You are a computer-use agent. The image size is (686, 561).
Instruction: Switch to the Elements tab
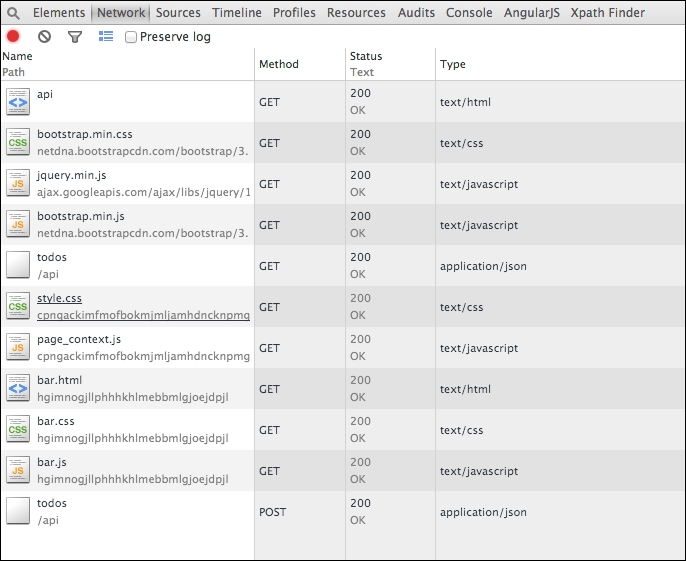59,13
